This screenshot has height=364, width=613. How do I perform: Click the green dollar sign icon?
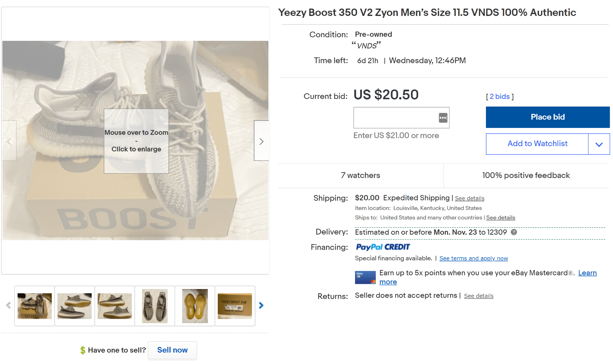(82, 350)
